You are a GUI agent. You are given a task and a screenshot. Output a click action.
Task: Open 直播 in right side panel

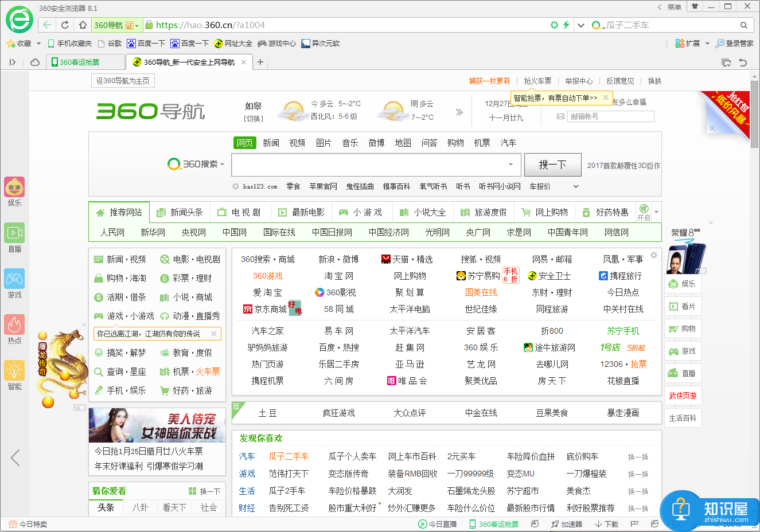[683, 373]
